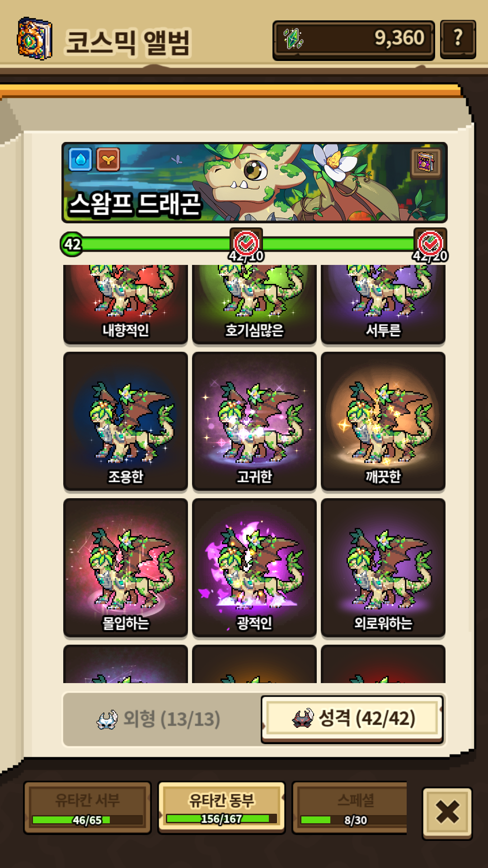This screenshot has width=488, height=868.
Task: Select the 성격 (42/42) tab
Action: click(x=352, y=719)
